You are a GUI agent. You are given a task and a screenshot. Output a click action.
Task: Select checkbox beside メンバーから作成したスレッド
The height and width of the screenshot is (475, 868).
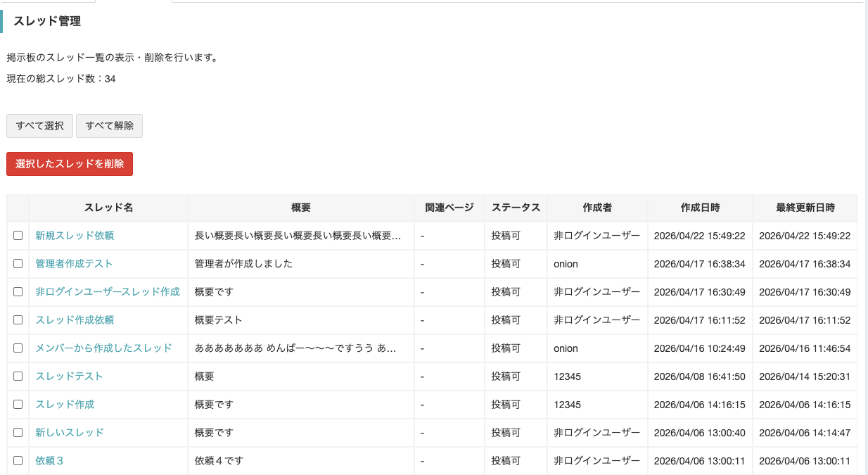pos(18,348)
